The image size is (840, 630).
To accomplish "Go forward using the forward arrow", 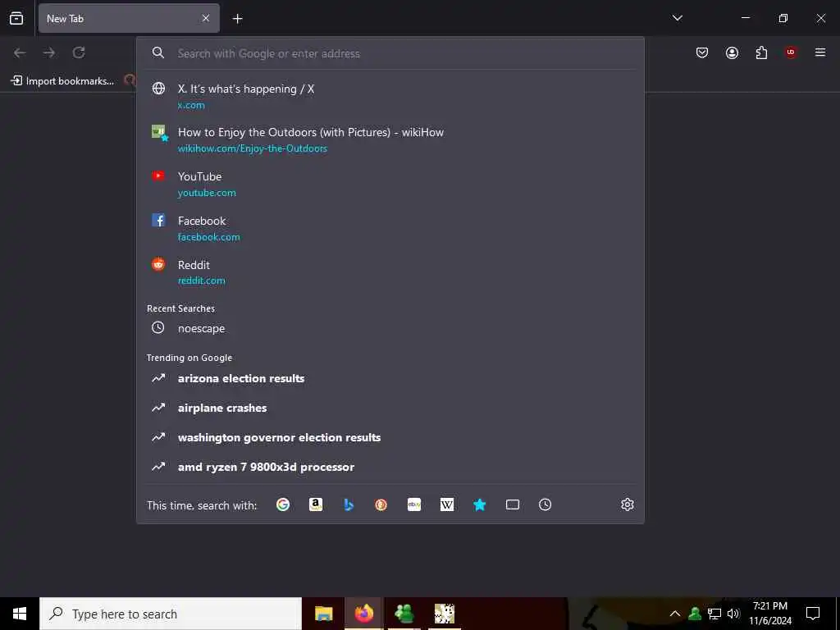I will (49, 52).
